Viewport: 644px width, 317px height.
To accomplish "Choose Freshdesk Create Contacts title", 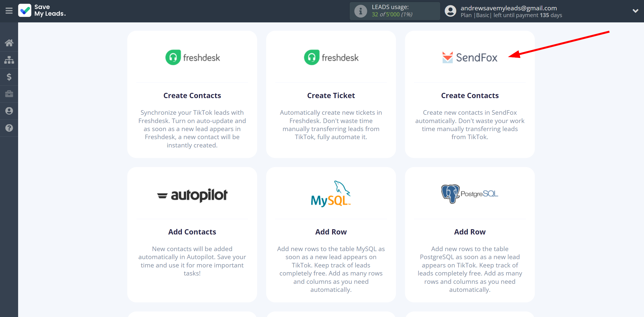I will point(192,96).
